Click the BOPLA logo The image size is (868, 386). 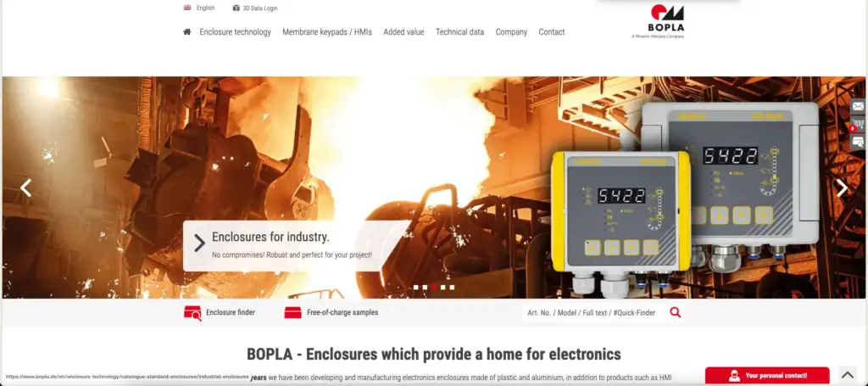(658, 21)
